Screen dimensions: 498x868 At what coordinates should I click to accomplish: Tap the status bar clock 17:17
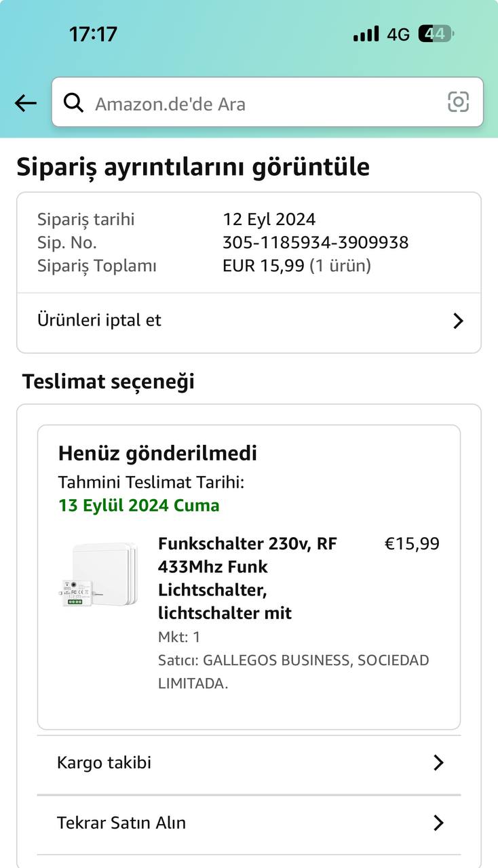pos(93,34)
